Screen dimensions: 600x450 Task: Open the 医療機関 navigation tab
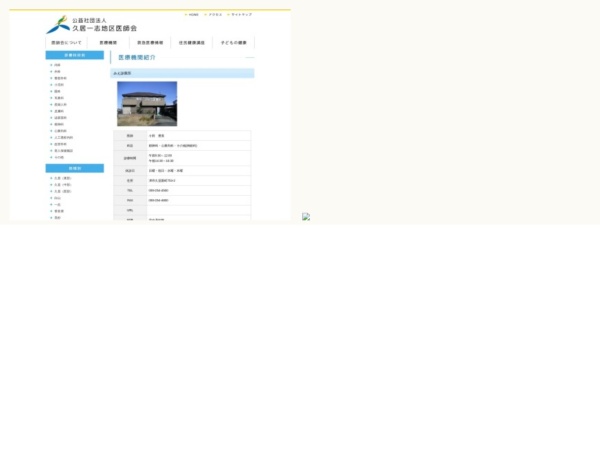[x=108, y=43]
